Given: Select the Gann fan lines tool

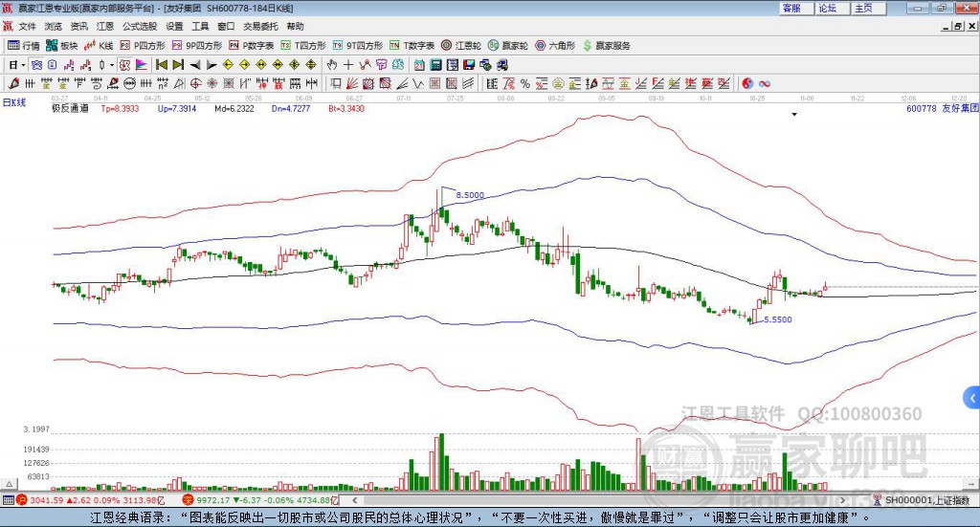Looking at the screenshot, I should tap(352, 83).
